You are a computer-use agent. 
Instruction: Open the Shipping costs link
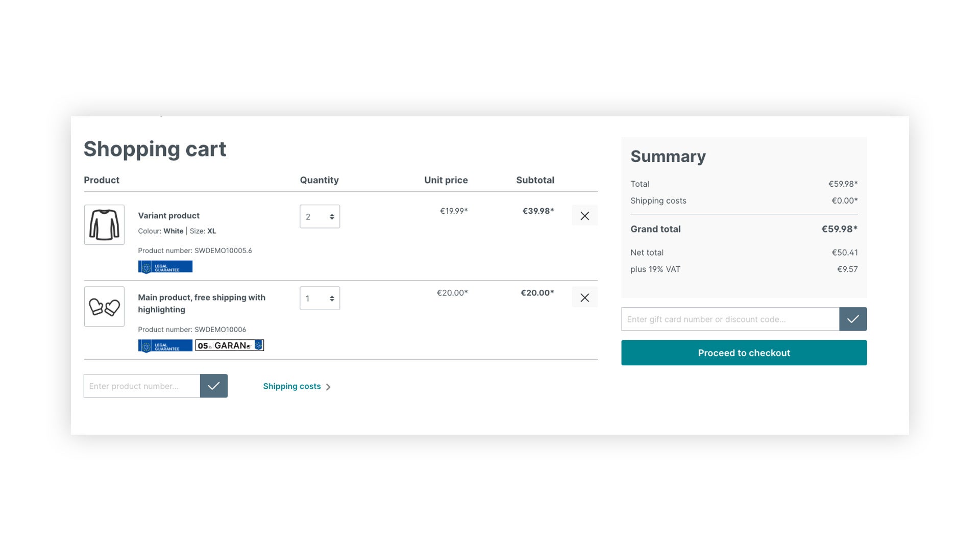click(292, 386)
